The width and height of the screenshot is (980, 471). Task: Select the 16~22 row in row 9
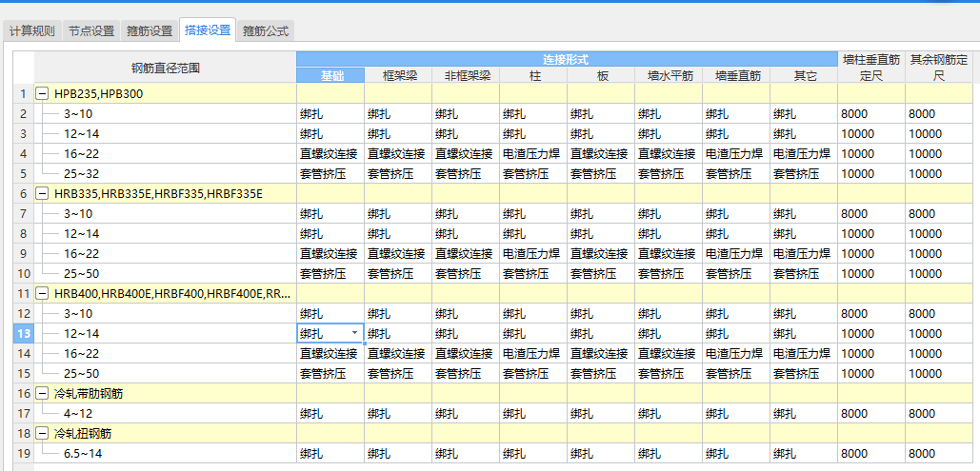(165, 254)
